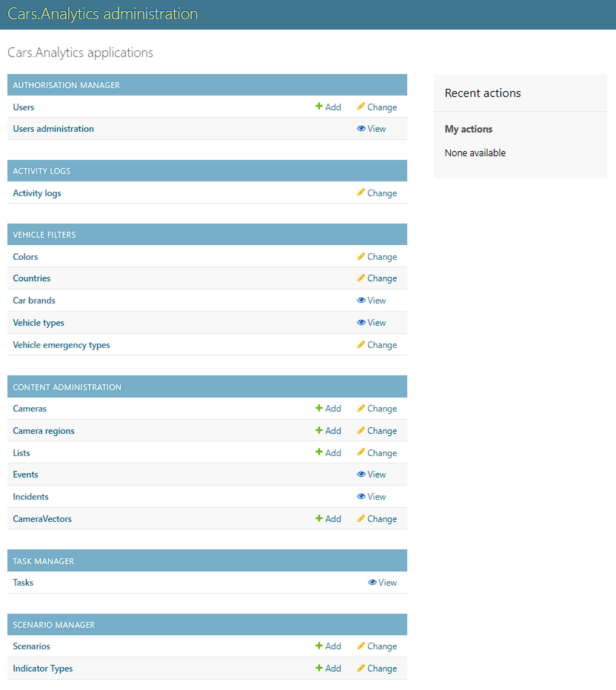616x690 pixels.
Task: Click the pencil icon for Vehicle emergency types
Action: click(x=361, y=344)
